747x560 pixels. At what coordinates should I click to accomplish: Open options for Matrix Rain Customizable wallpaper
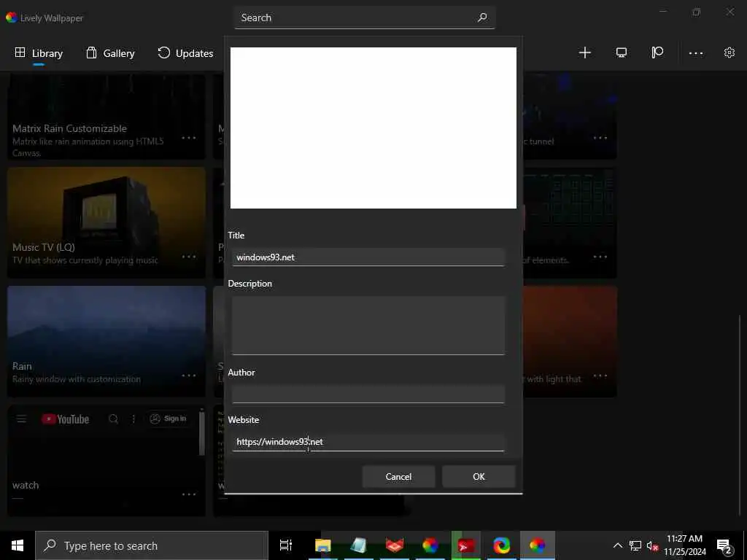pos(189,138)
